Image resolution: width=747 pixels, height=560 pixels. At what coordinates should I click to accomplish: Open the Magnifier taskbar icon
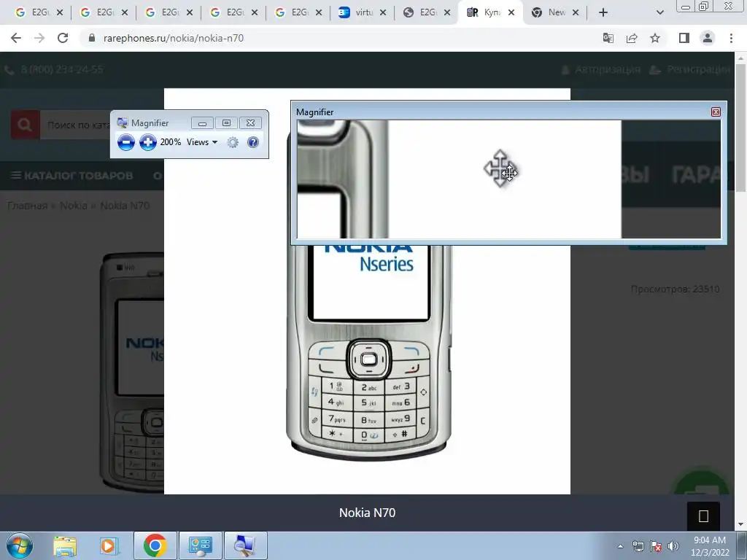click(245, 545)
